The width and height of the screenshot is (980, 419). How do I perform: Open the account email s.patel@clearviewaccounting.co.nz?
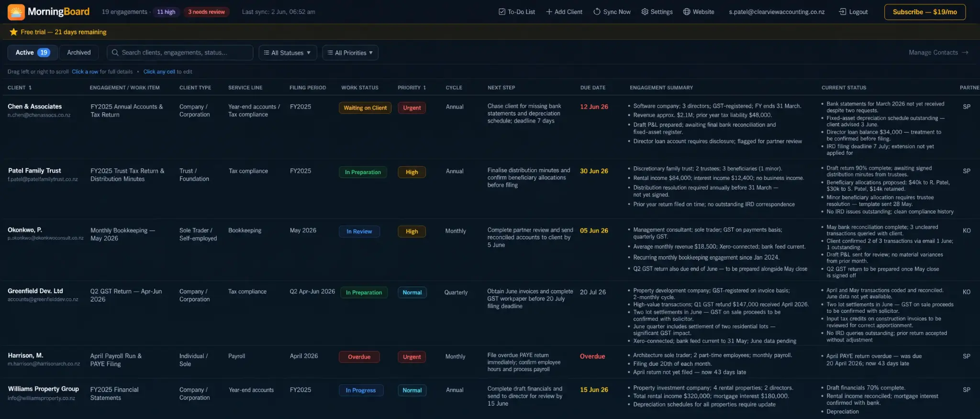pyautogui.click(x=777, y=12)
